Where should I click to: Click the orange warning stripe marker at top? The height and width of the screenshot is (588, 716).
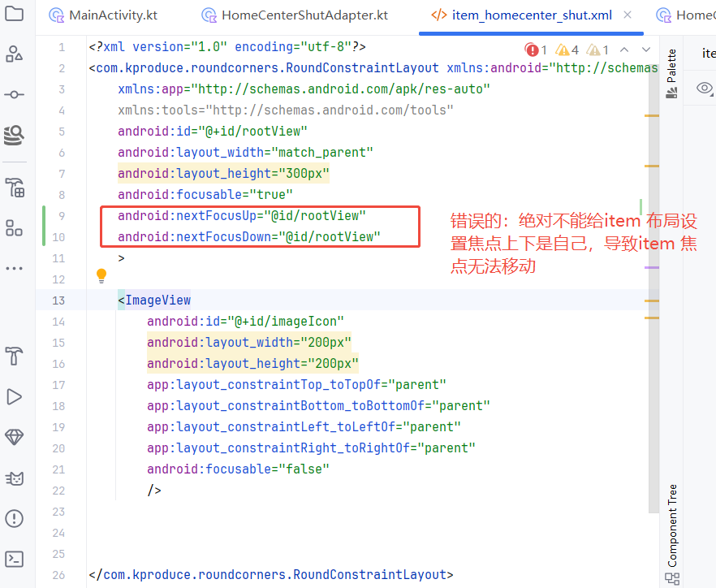[652, 116]
